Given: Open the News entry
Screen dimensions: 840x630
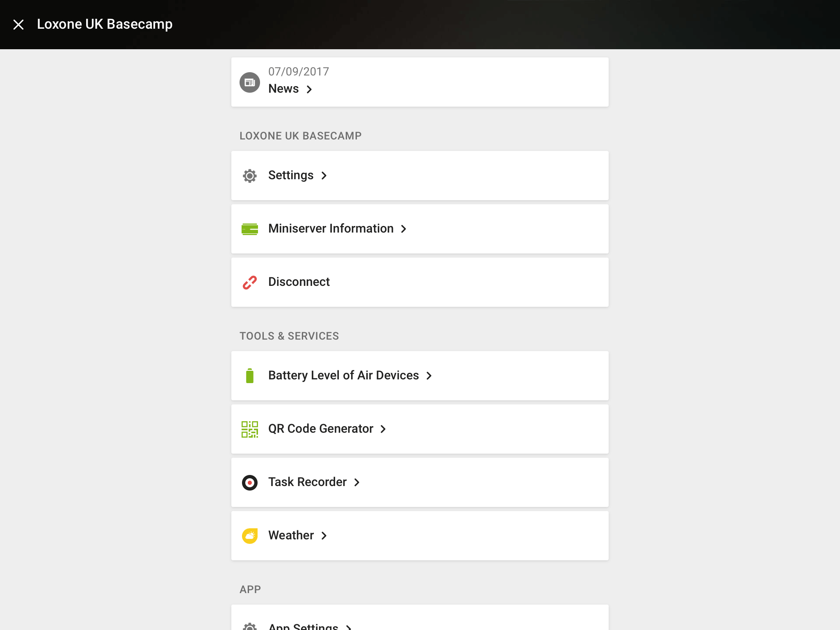Looking at the screenshot, I should point(420,82).
